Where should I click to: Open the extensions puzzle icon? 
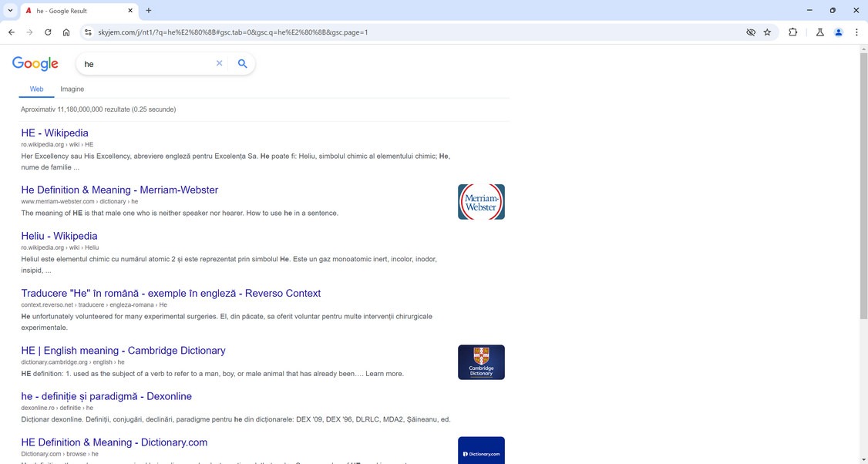pyautogui.click(x=792, y=32)
